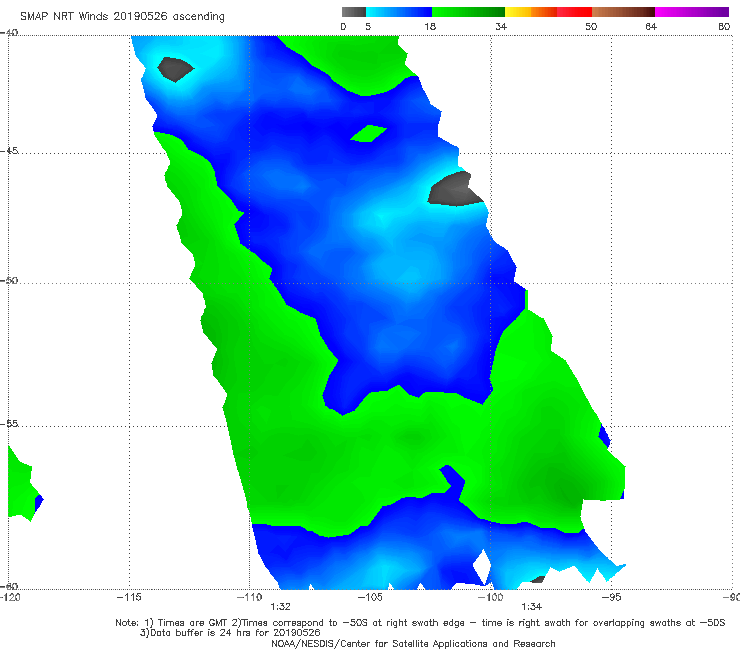Click the NOAA/NESDIS credit line

tap(413, 644)
